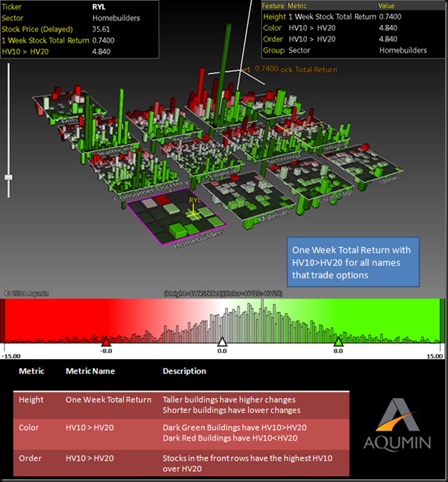Select the Healthcare sector label
The height and width of the screenshot is (482, 448).
coord(114,151)
